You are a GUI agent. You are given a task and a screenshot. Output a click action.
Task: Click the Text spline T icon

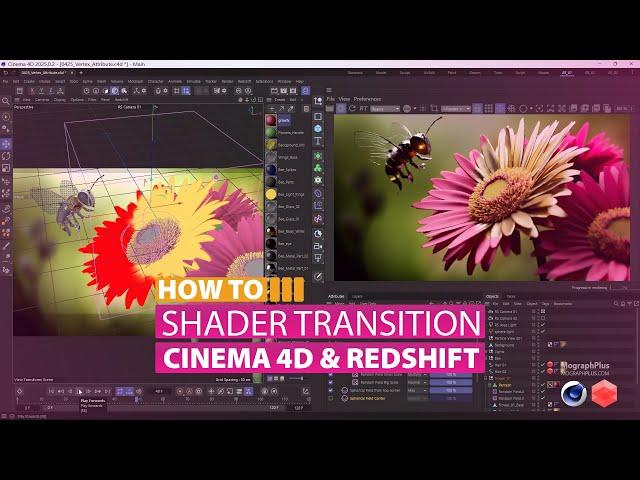click(x=318, y=141)
